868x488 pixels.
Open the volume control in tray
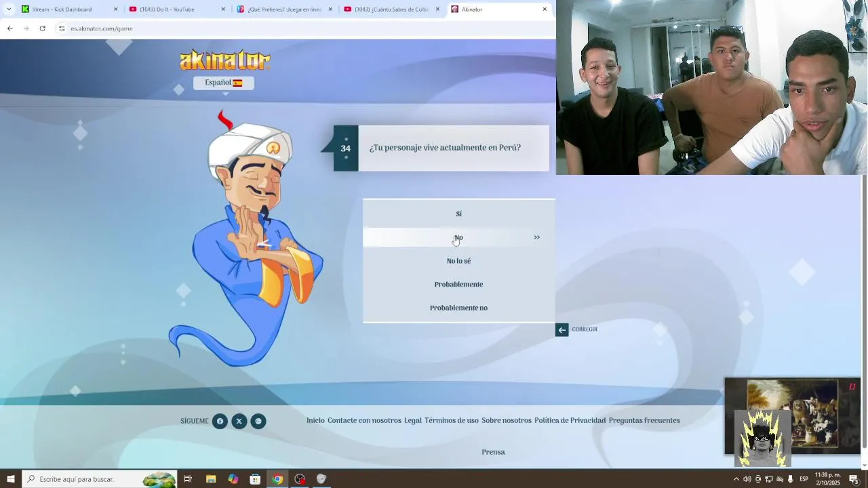click(x=747, y=479)
